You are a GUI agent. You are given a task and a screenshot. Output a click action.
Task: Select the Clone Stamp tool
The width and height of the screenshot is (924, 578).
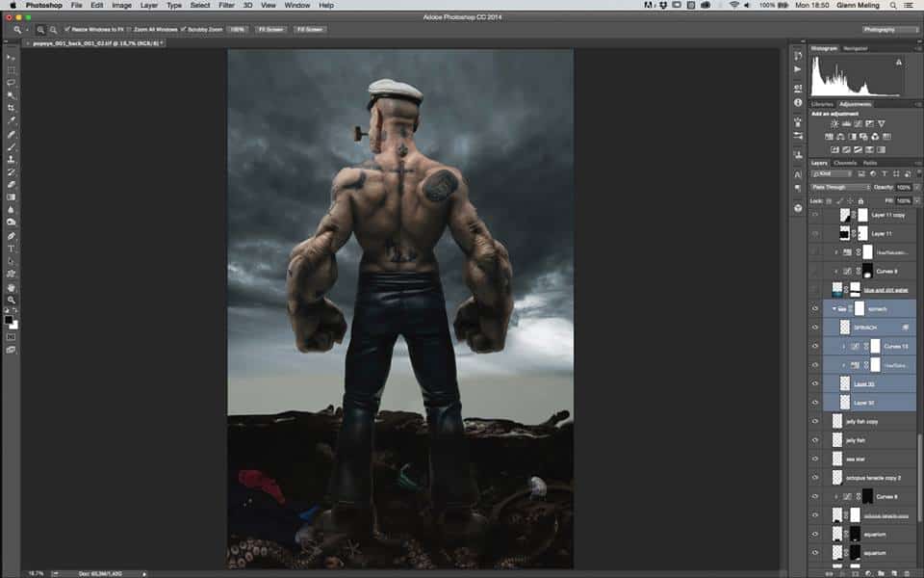(12, 159)
